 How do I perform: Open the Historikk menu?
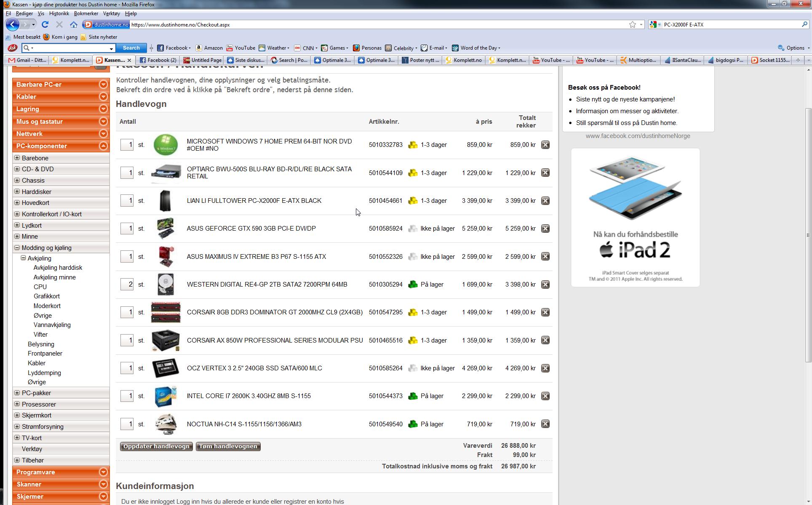click(x=59, y=13)
